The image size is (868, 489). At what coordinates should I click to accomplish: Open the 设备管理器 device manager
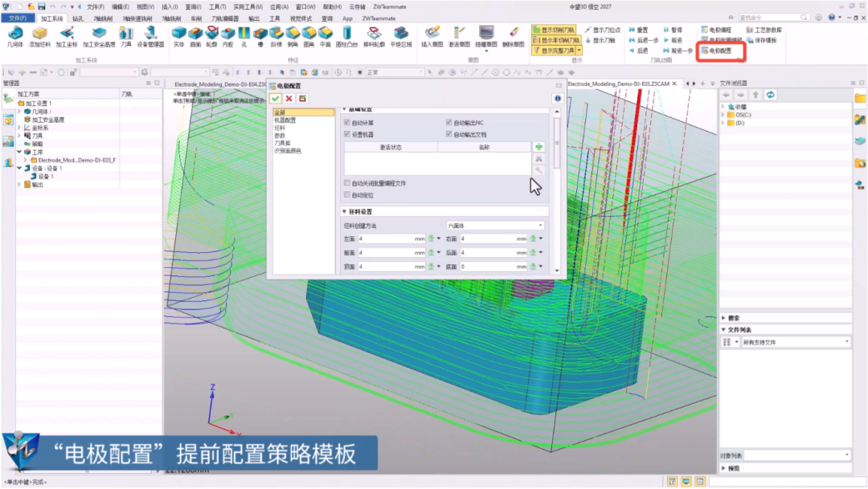pos(150,36)
